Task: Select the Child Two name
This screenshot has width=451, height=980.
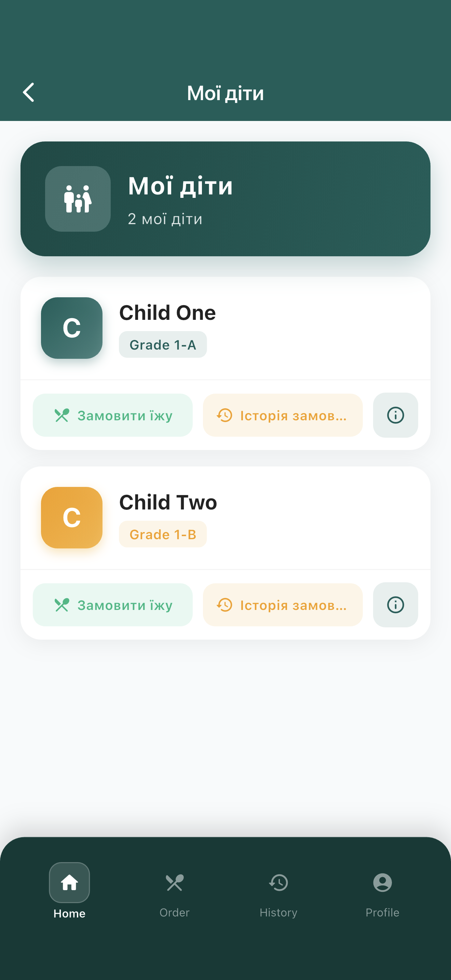Action: tap(168, 502)
